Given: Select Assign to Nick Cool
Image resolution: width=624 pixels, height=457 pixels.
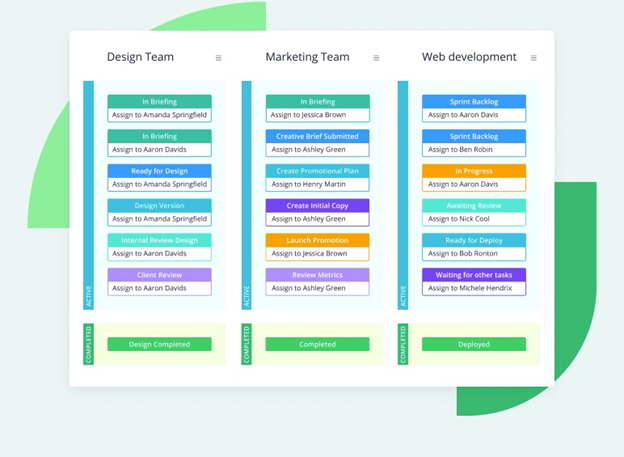Looking at the screenshot, I should coord(474,219).
